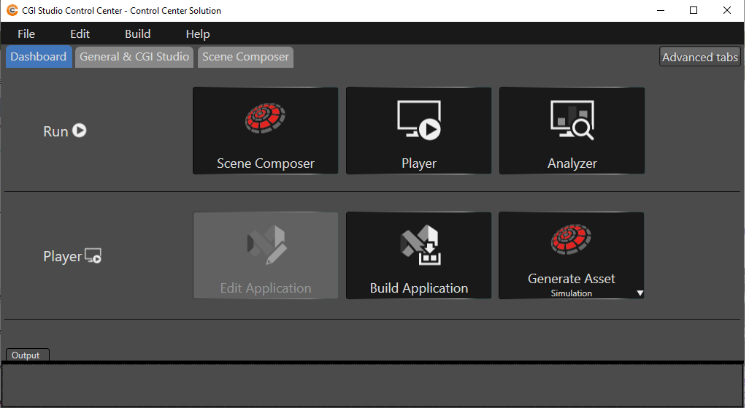Open the Analyzer tile
Screen dimensions: 745x409
coord(572,131)
